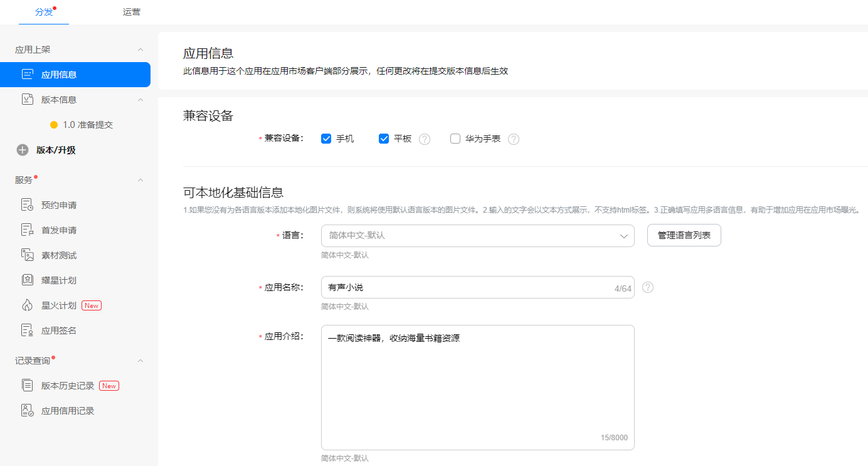Viewport: 868px width, 466px height.
Task: Click the 首发申请 icon
Action: [27, 230]
